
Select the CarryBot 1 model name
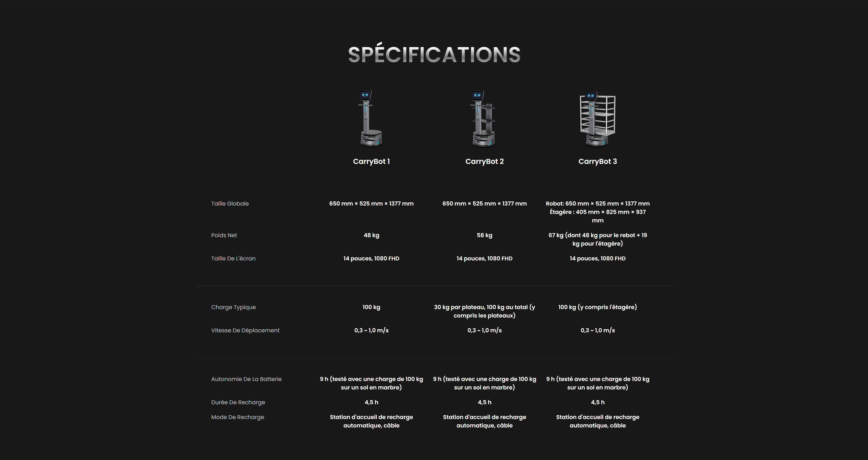click(x=371, y=161)
